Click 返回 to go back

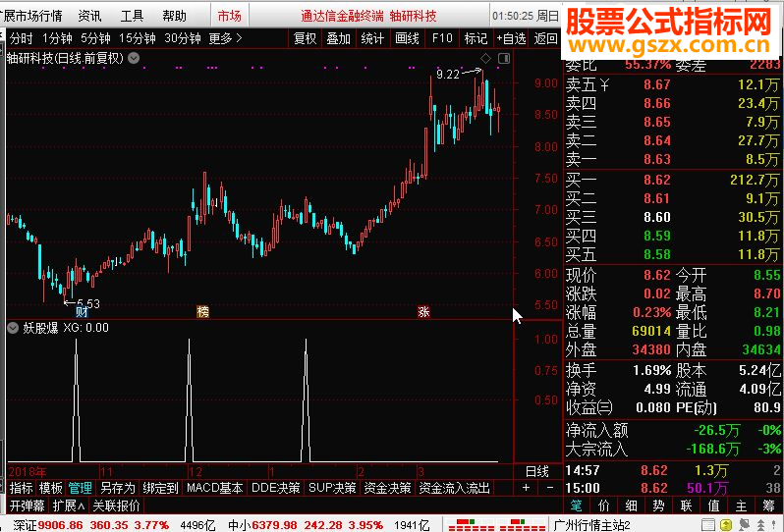tap(545, 38)
